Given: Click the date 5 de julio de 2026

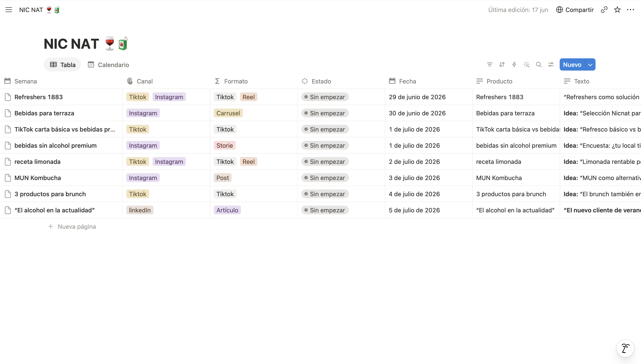Looking at the screenshot, I should click(x=414, y=210).
